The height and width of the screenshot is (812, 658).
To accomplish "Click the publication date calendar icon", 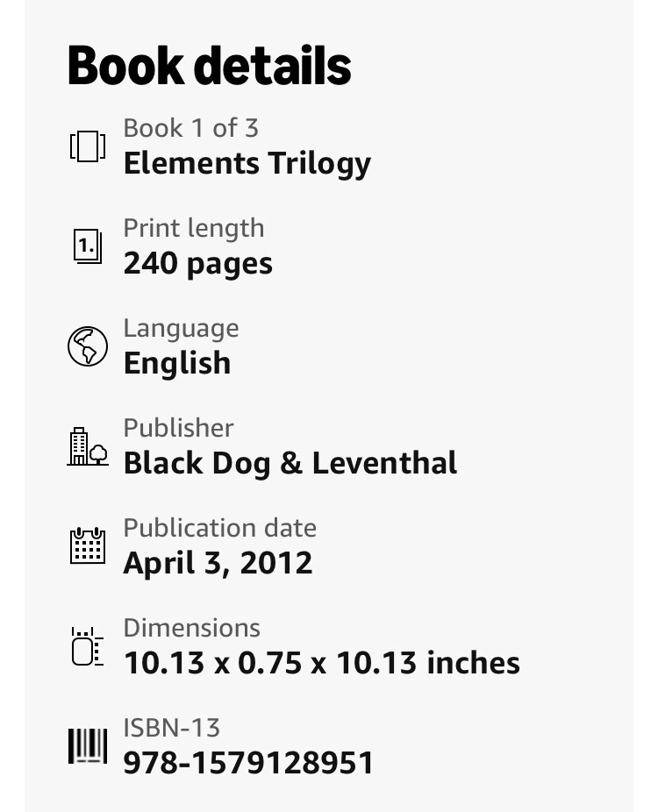I will (88, 545).
